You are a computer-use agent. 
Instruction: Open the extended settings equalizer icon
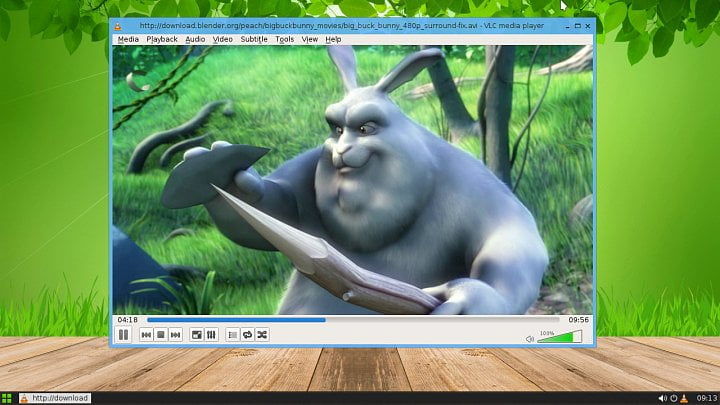click(x=211, y=335)
